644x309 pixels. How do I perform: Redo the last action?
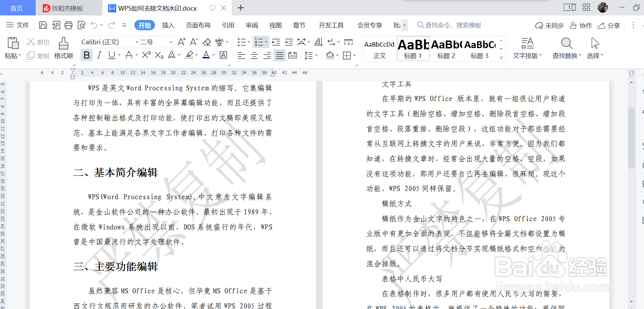111,25
